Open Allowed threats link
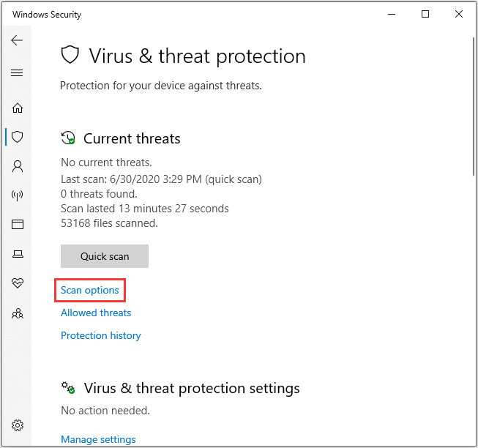The height and width of the screenshot is (448, 478). [96, 313]
